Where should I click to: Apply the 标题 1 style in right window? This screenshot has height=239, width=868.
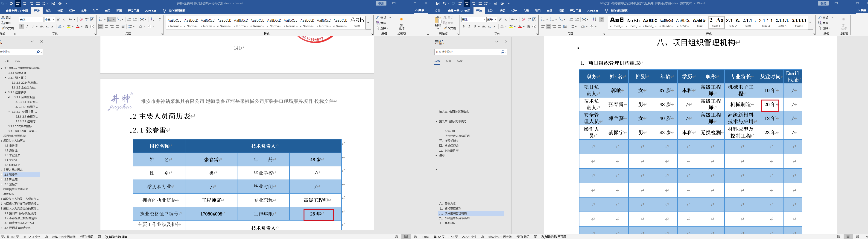point(716,22)
